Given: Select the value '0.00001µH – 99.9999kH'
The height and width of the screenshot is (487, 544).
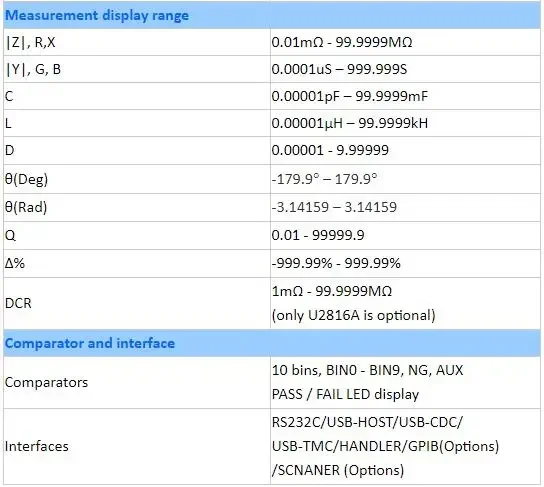Looking at the screenshot, I should pyautogui.click(x=350, y=123).
